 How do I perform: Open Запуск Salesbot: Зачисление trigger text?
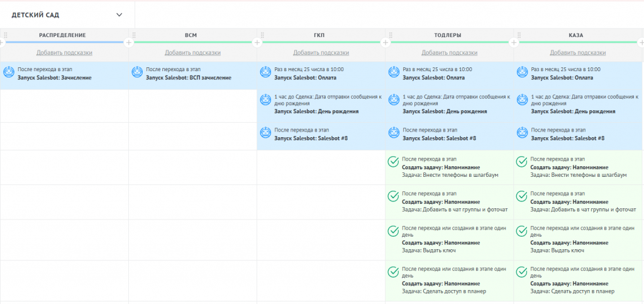pyautogui.click(x=55, y=77)
